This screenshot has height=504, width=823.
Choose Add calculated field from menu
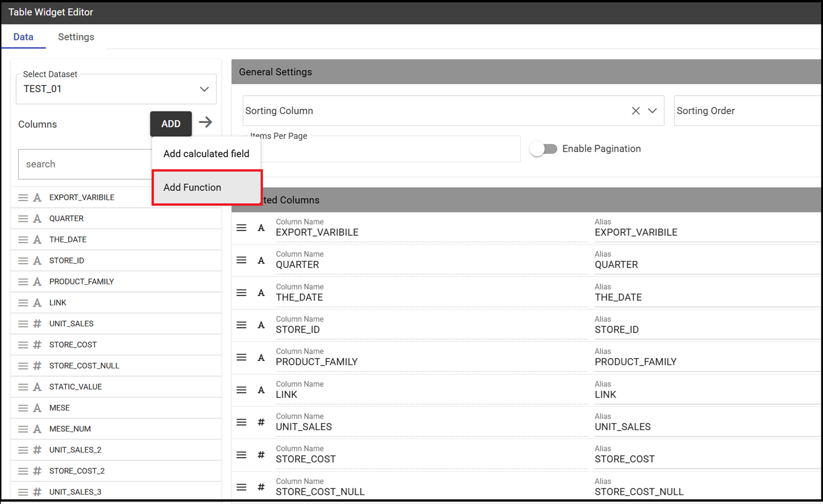(x=206, y=154)
